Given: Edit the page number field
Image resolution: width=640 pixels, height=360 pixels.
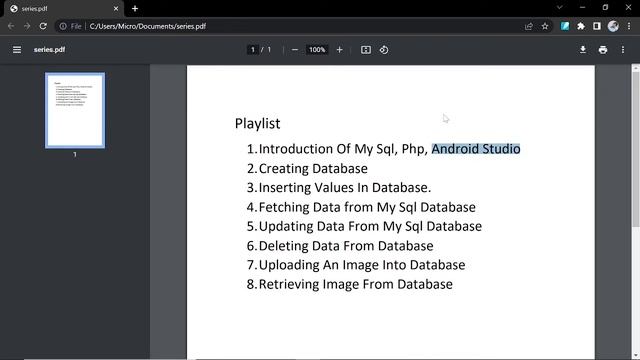Looking at the screenshot, I should click(253, 50).
